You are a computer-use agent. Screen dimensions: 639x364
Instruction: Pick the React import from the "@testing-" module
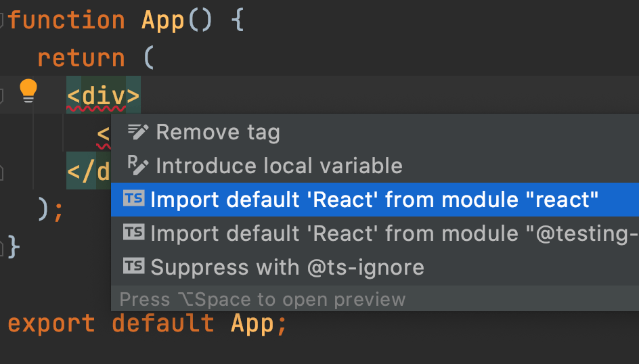point(394,233)
